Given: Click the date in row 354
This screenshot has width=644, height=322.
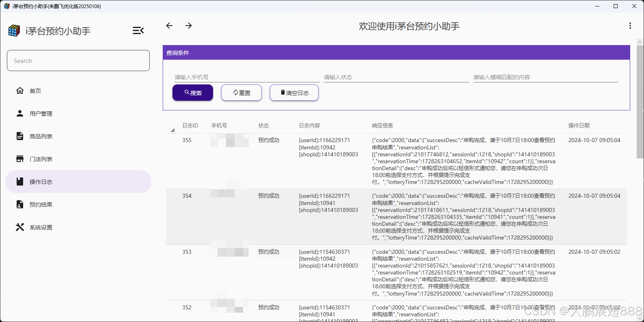Looking at the screenshot, I should click(x=594, y=196).
